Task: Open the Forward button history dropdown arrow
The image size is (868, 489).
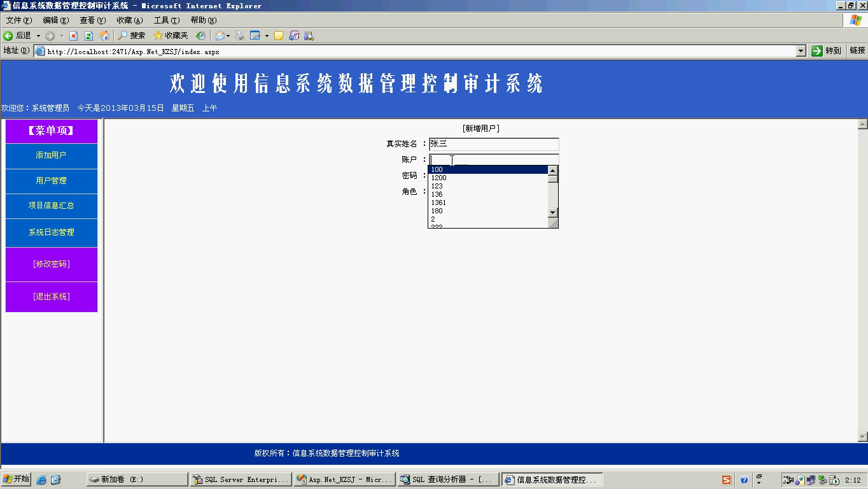Action: tap(62, 36)
